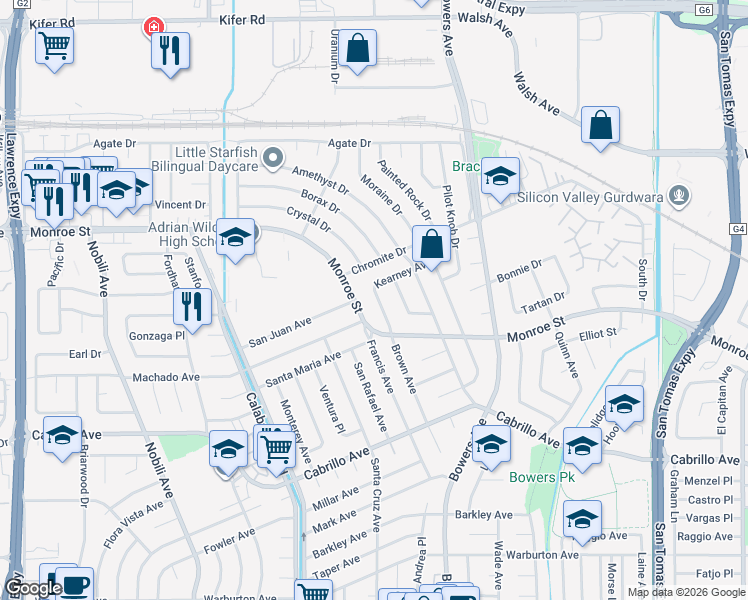The image size is (748, 600).
Task: Click the Silicon Valley Gurdwara label text
Action: coord(590,197)
